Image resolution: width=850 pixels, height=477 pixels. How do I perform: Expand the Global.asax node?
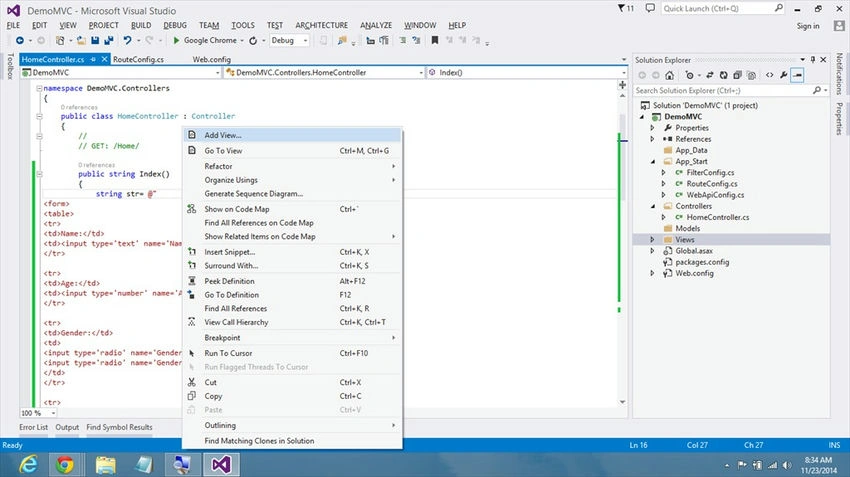click(652, 251)
